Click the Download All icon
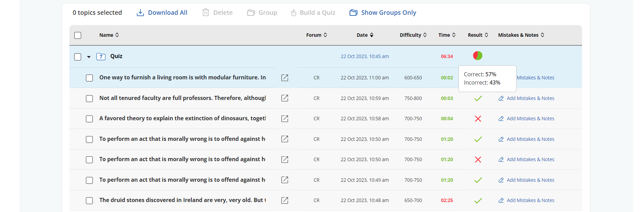This screenshot has width=644, height=212. pos(140,13)
